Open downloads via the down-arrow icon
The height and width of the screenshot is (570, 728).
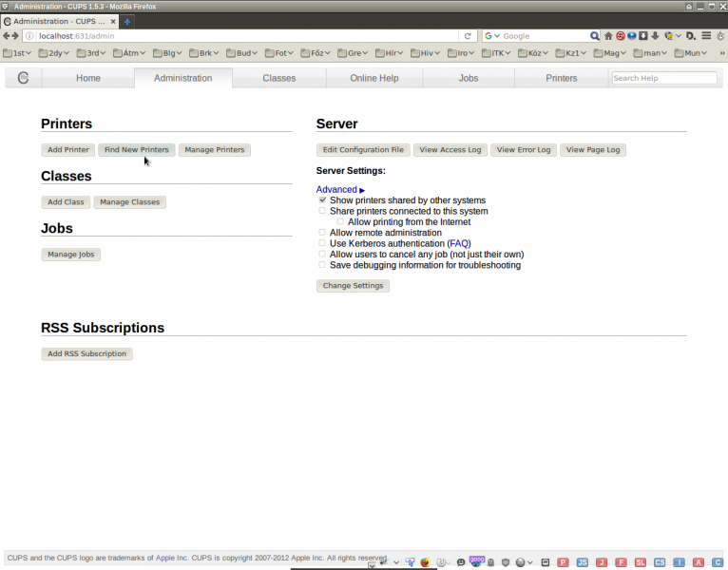tap(655, 36)
